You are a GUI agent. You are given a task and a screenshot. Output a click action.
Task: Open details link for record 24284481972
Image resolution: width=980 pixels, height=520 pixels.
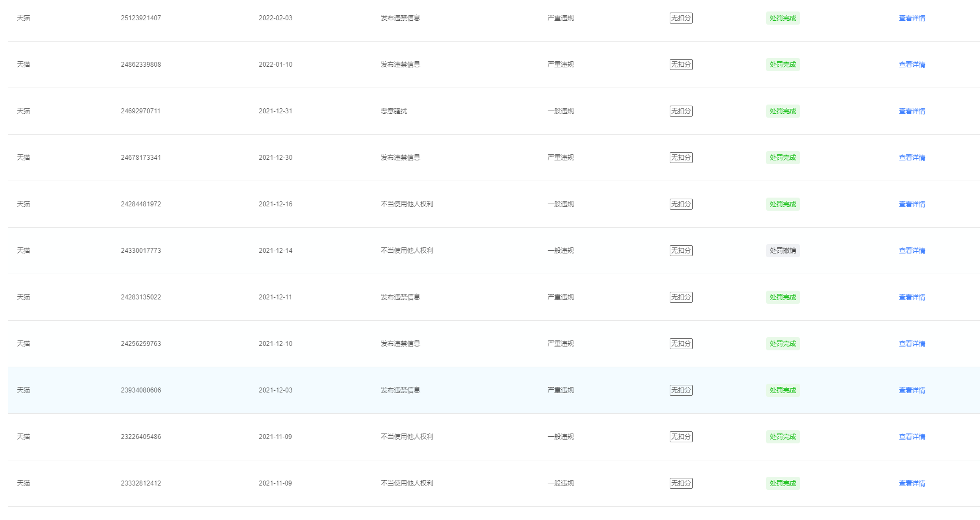912,204
